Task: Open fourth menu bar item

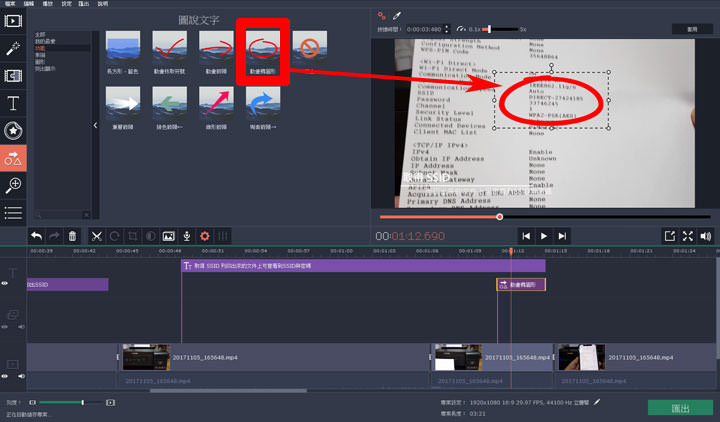Action: [67, 4]
